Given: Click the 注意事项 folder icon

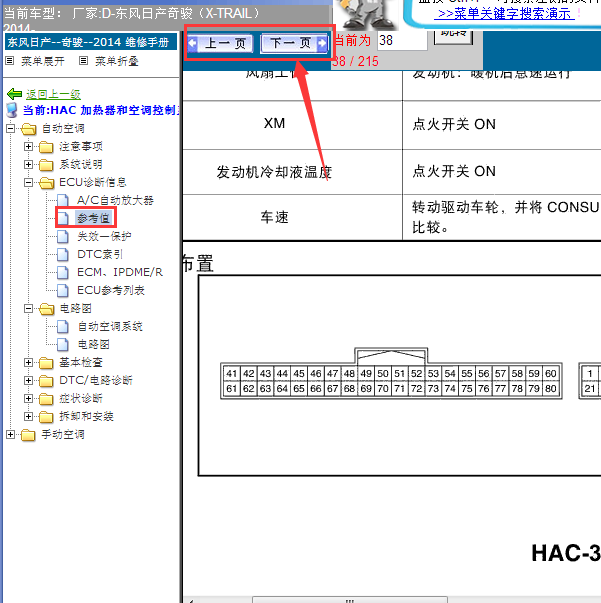Looking at the screenshot, I should point(46,147).
